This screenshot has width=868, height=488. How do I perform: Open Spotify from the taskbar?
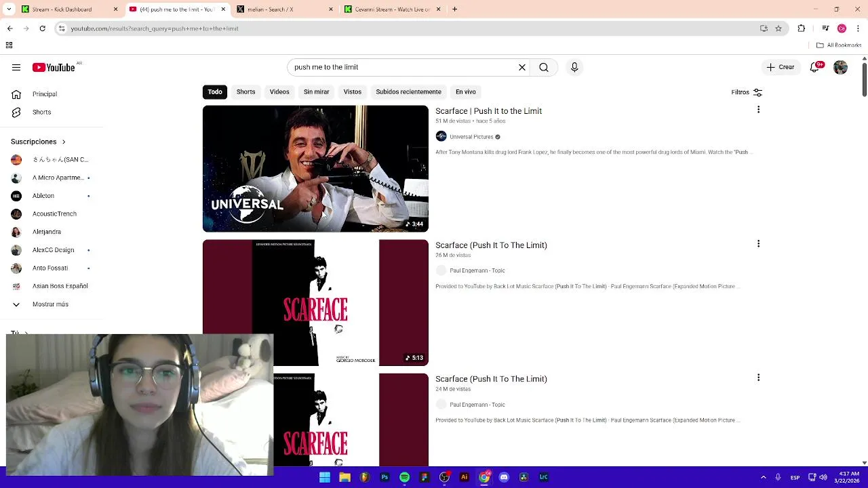[x=404, y=477]
